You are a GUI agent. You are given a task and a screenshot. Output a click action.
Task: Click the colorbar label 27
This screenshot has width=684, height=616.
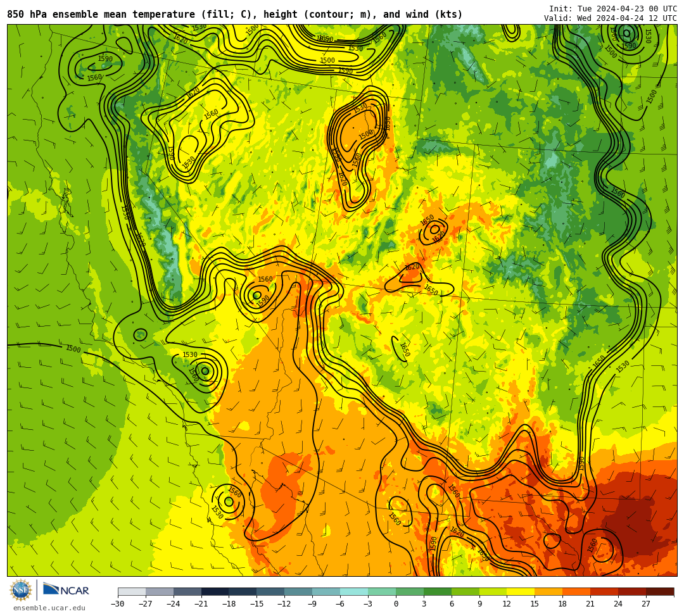point(646,604)
